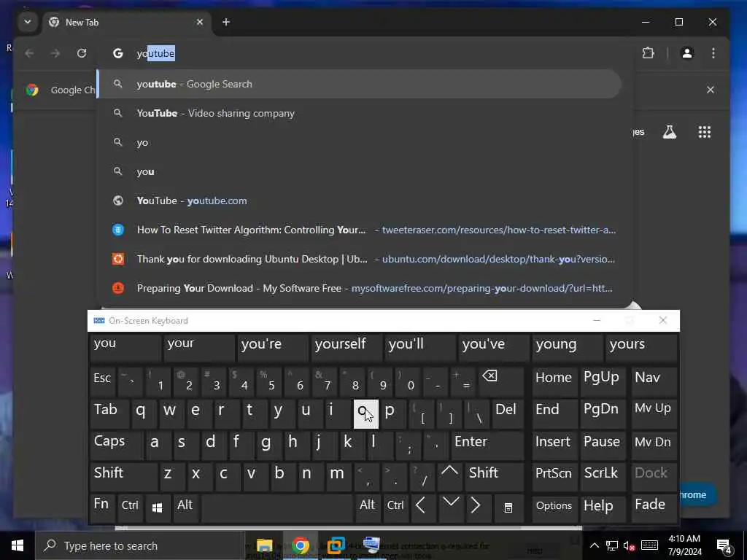Open File Explorer from taskbar
The width and height of the screenshot is (747, 560).
tap(264, 545)
